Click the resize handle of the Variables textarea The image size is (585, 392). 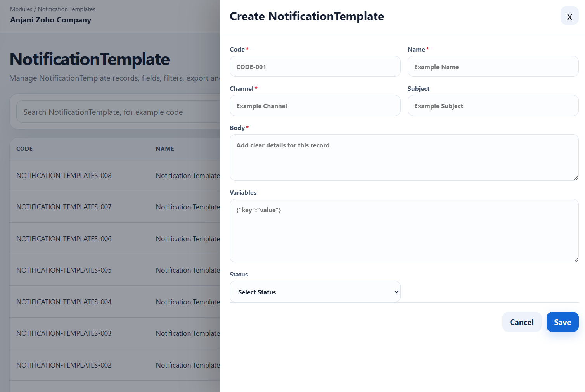click(576, 260)
